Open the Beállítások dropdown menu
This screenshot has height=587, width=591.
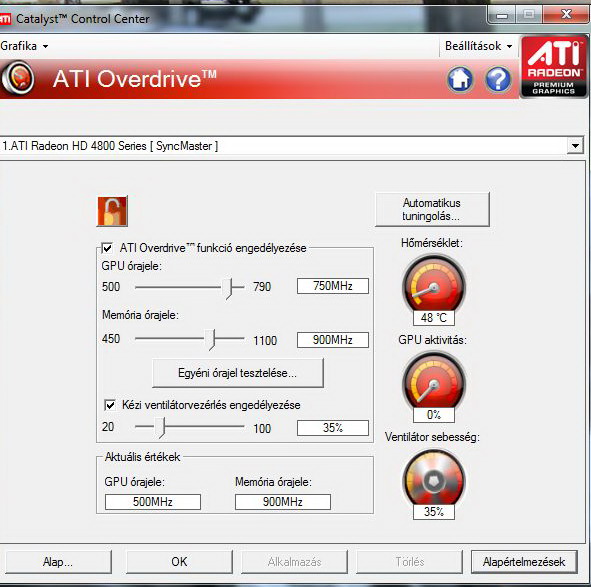tap(478, 46)
